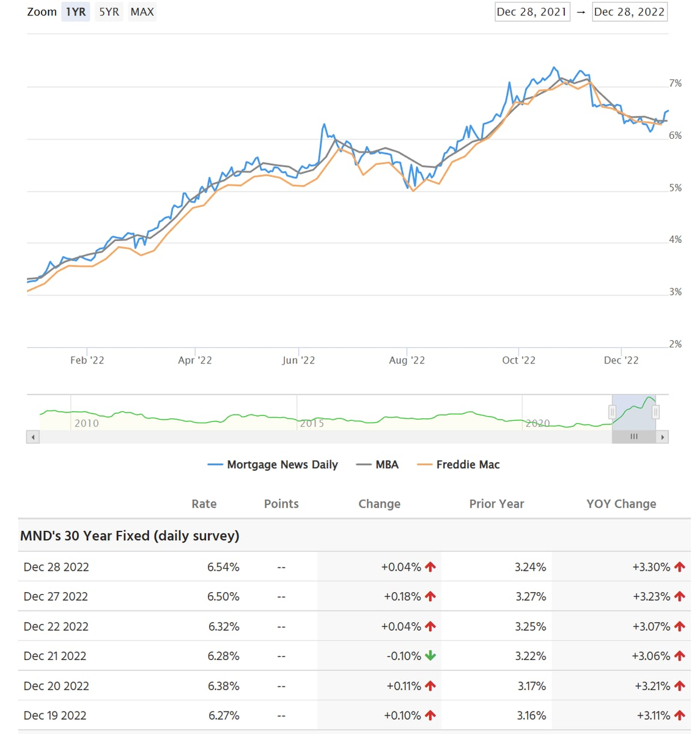
Task: Grab the navigator left range handle
Action: point(612,412)
